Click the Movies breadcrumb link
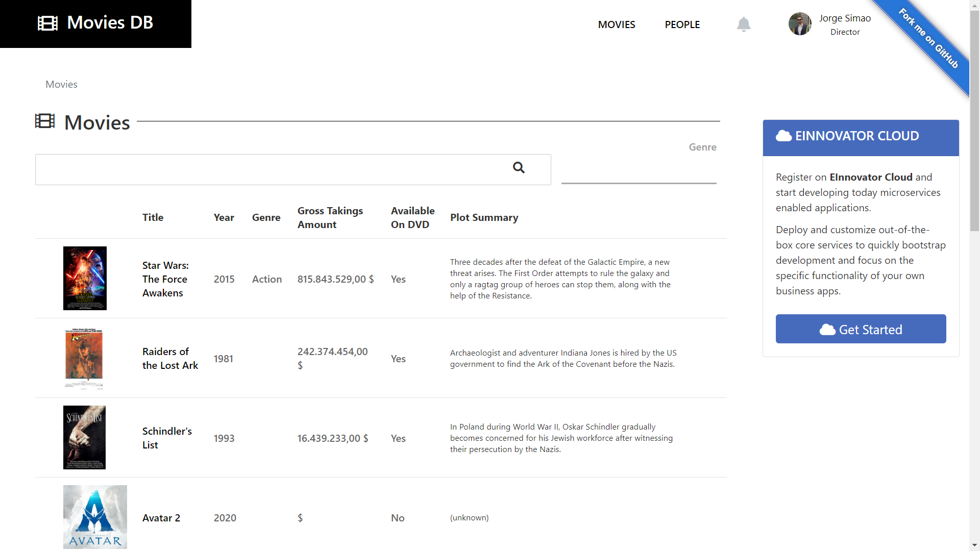 tap(61, 84)
